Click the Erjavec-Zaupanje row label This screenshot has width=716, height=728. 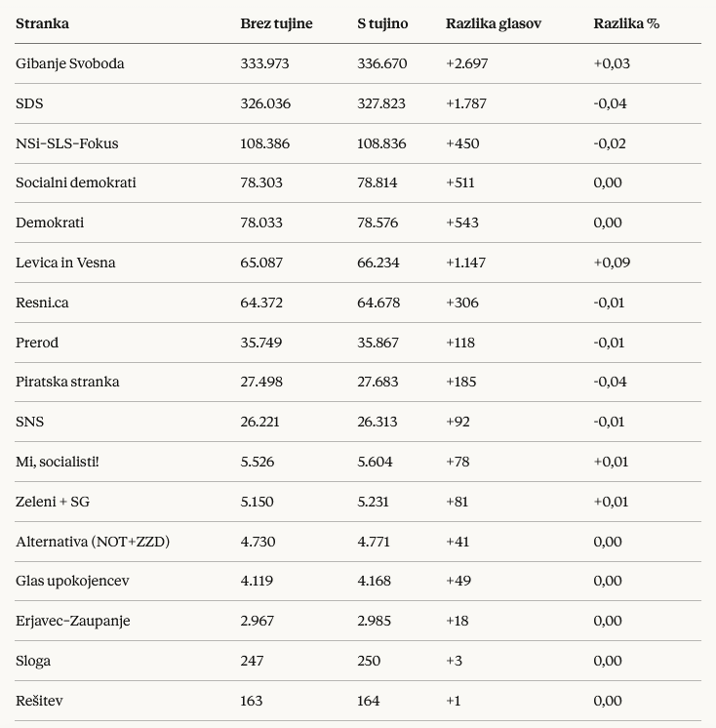(x=73, y=621)
